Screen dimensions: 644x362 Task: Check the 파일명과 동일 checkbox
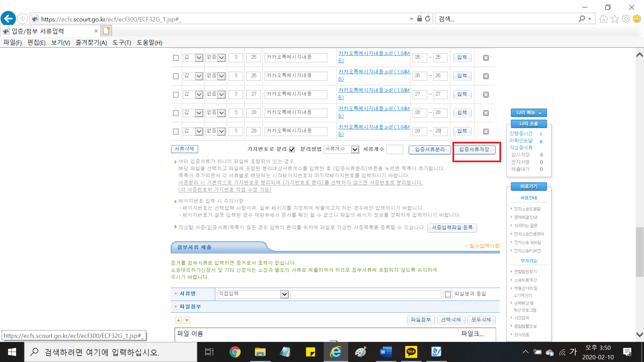448,294
